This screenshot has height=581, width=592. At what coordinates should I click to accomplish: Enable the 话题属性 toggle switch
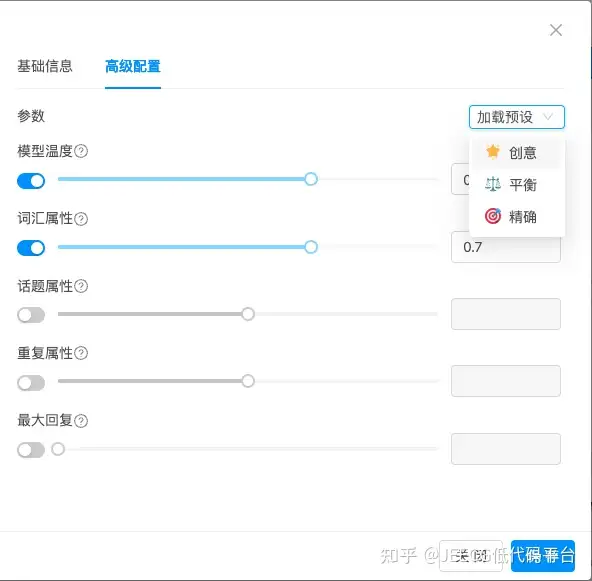point(31,315)
